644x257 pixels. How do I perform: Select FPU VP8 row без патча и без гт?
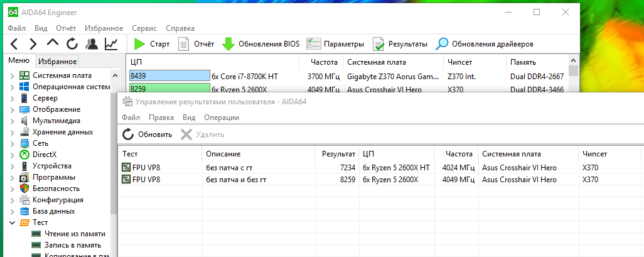click(380, 180)
